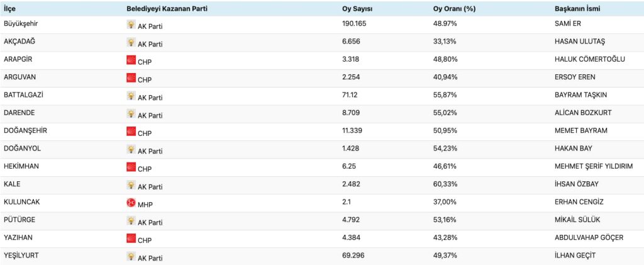
Task: Click the 60,33% vote share cell
Action: tap(445, 183)
